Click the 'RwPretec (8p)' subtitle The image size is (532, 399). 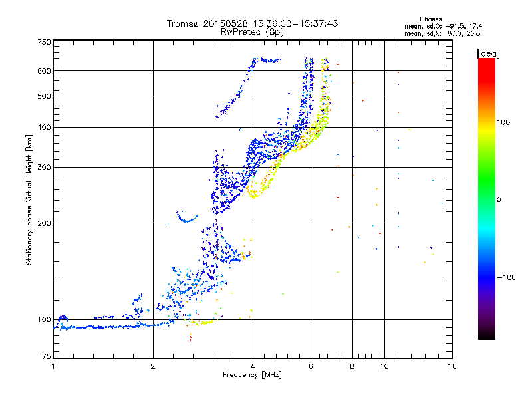point(252,32)
